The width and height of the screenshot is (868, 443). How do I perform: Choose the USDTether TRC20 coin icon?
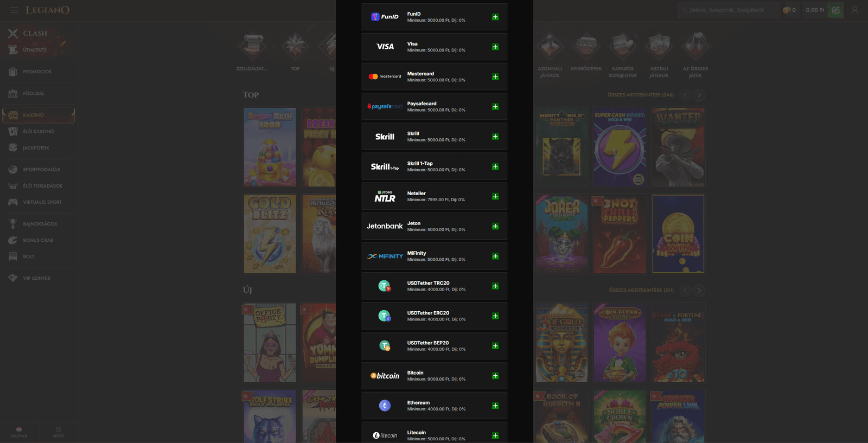pos(385,286)
